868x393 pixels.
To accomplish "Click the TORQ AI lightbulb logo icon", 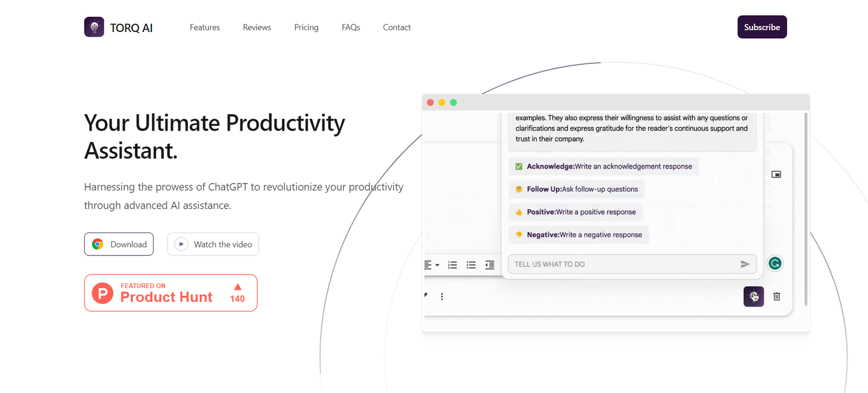I will click(x=94, y=27).
